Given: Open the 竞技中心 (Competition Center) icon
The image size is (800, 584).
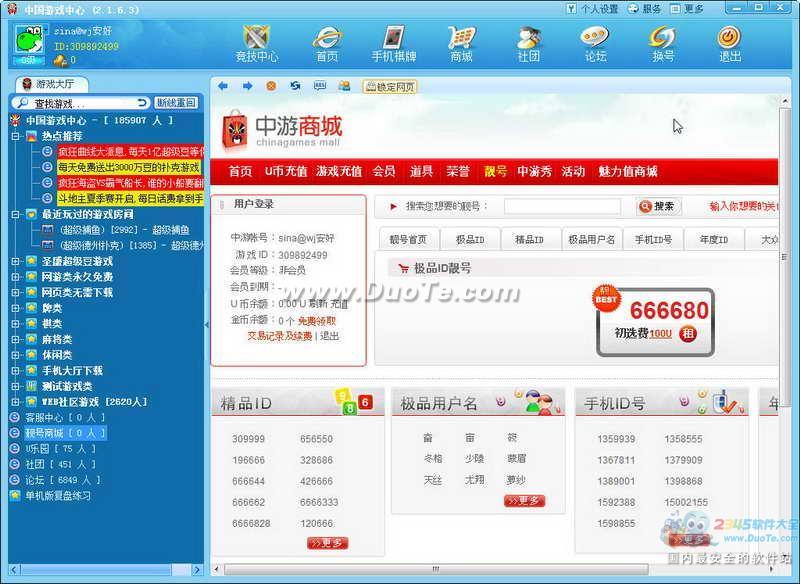Looking at the screenshot, I should click(256, 45).
